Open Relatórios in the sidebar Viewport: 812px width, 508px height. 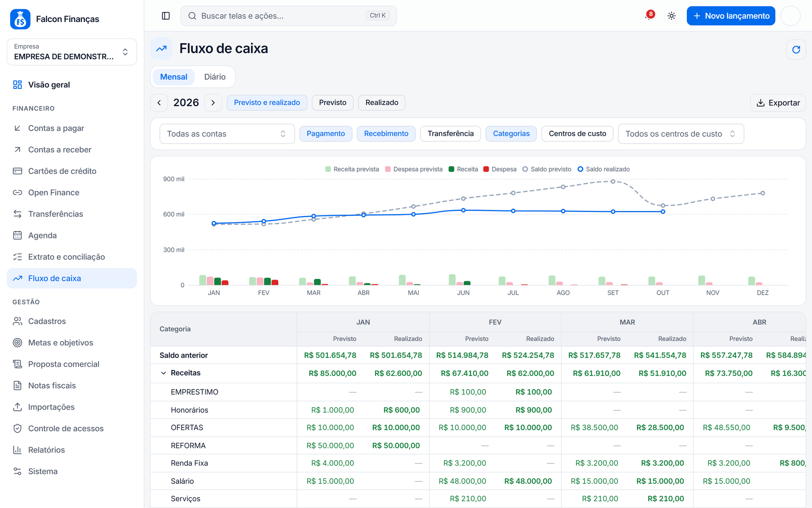(72, 450)
